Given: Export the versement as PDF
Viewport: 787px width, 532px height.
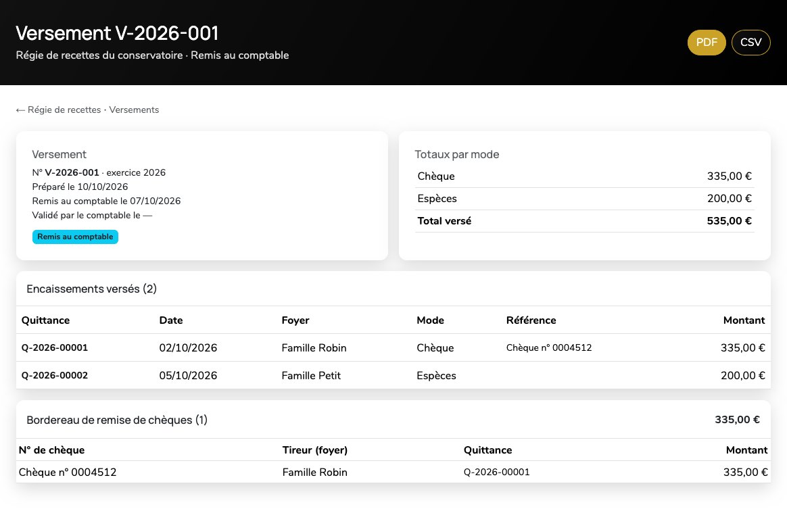Looking at the screenshot, I should tap(706, 43).
